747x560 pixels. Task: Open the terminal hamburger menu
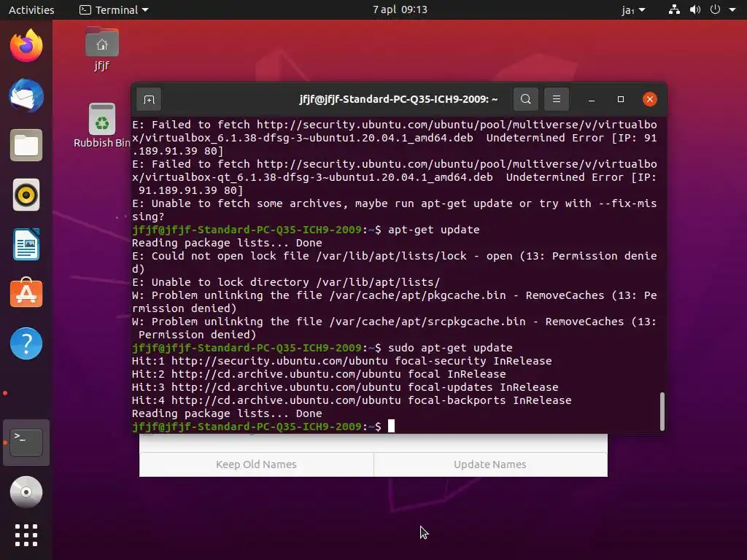tap(557, 99)
